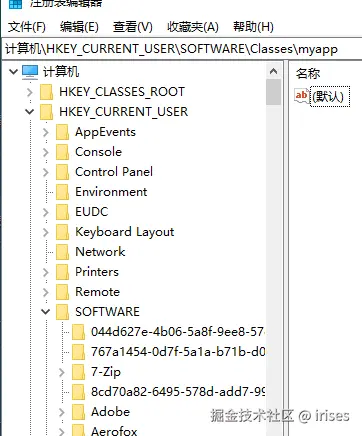Image resolution: width=362 pixels, height=436 pixels.
Task: Select HKEY_CLASSES_ROOT label
Action: [x=122, y=92]
